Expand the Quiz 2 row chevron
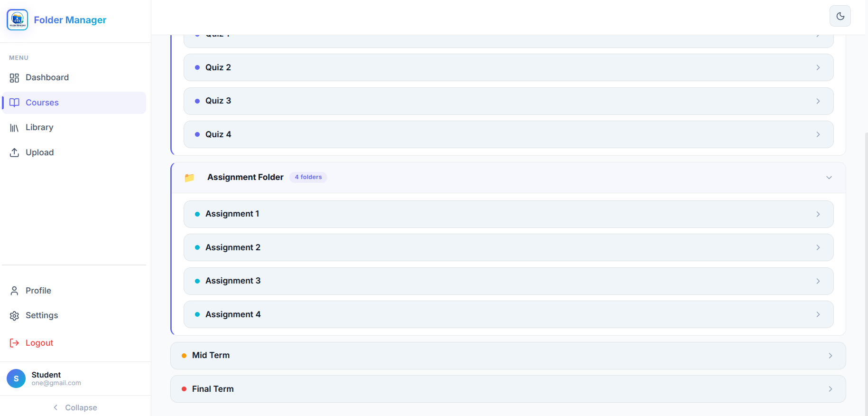The height and width of the screenshot is (416, 868). (818, 67)
